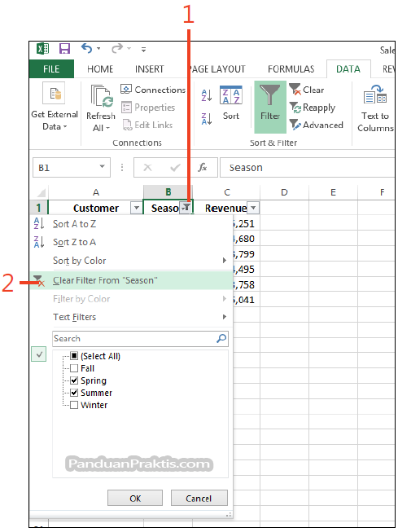
Task: Open Advanced filter options
Action: coord(317,125)
